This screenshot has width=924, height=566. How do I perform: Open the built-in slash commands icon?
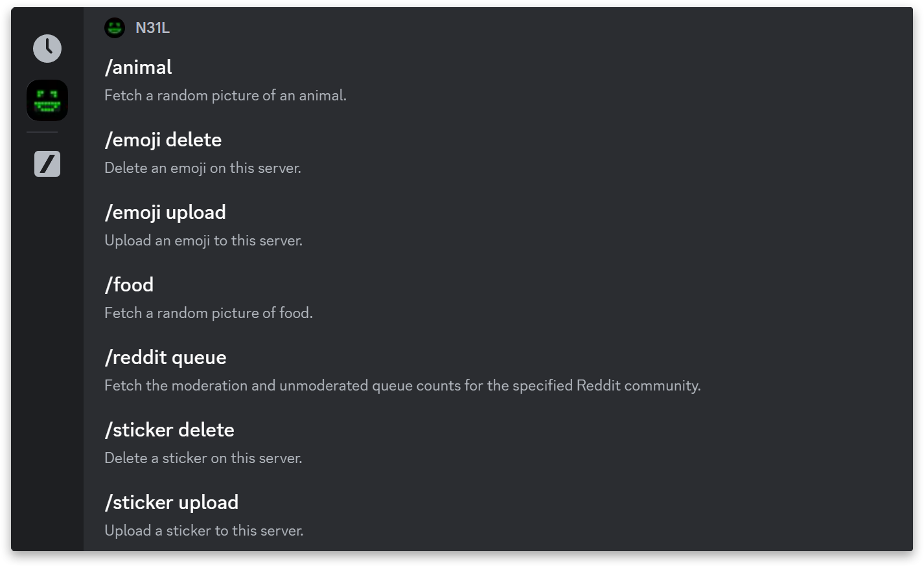47,164
